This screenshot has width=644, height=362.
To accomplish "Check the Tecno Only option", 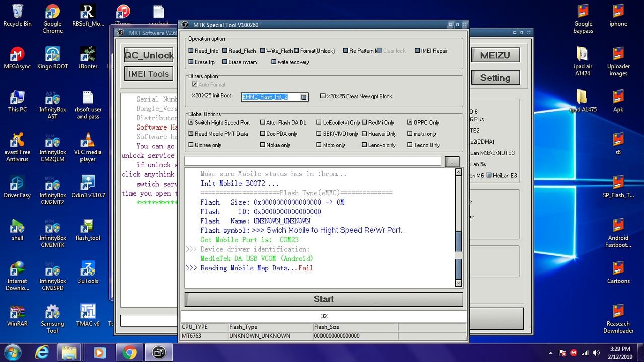I will 410,145.
